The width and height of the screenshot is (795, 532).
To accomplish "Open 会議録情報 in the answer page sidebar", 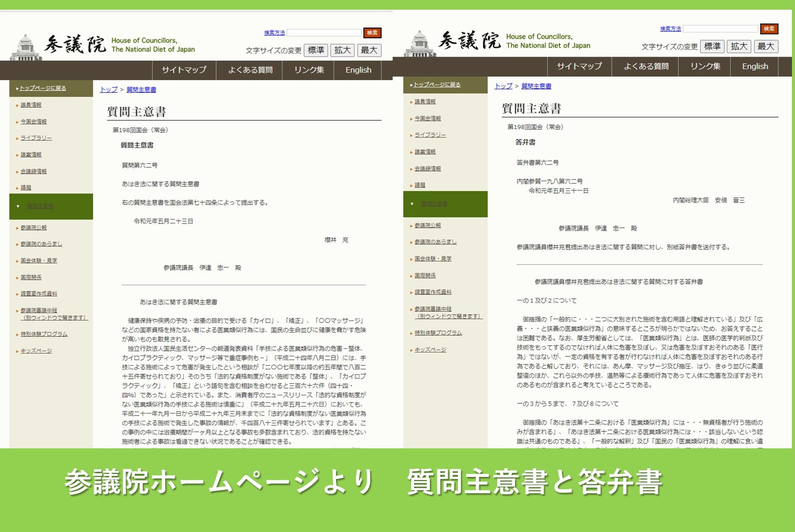I will tap(428, 168).
